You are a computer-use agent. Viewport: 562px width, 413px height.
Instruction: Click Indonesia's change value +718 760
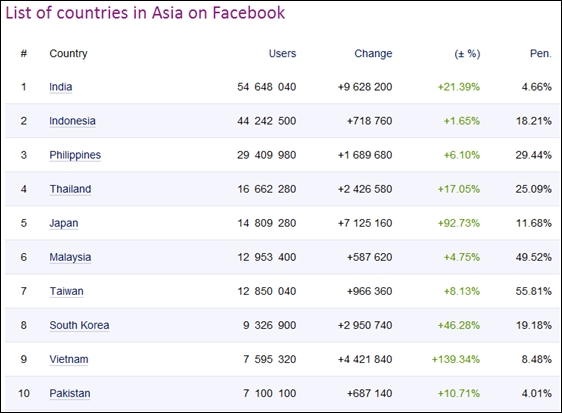click(x=370, y=121)
